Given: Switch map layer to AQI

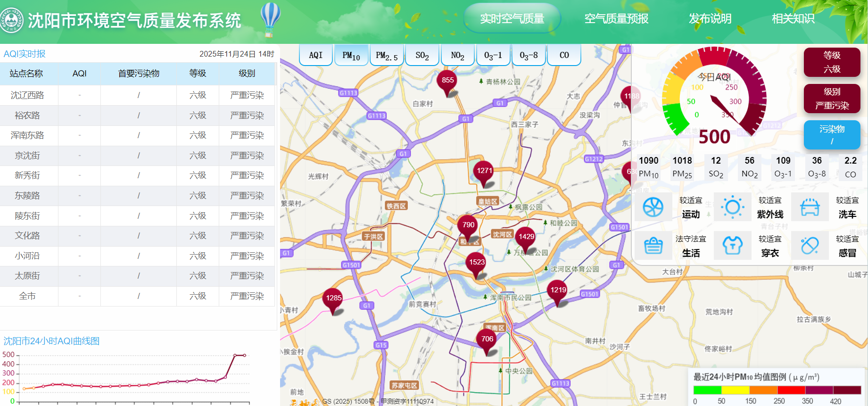Looking at the screenshot, I should point(315,56).
